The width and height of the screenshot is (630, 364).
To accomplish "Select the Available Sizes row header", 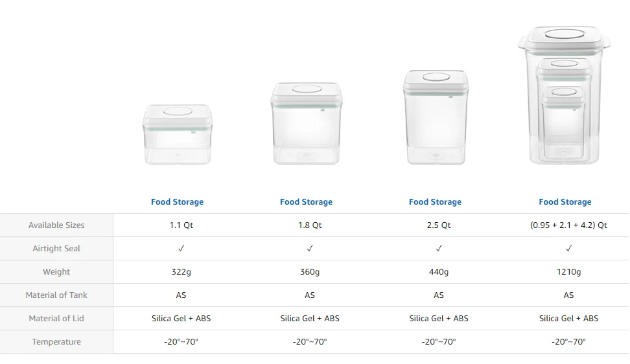I will click(56, 225).
